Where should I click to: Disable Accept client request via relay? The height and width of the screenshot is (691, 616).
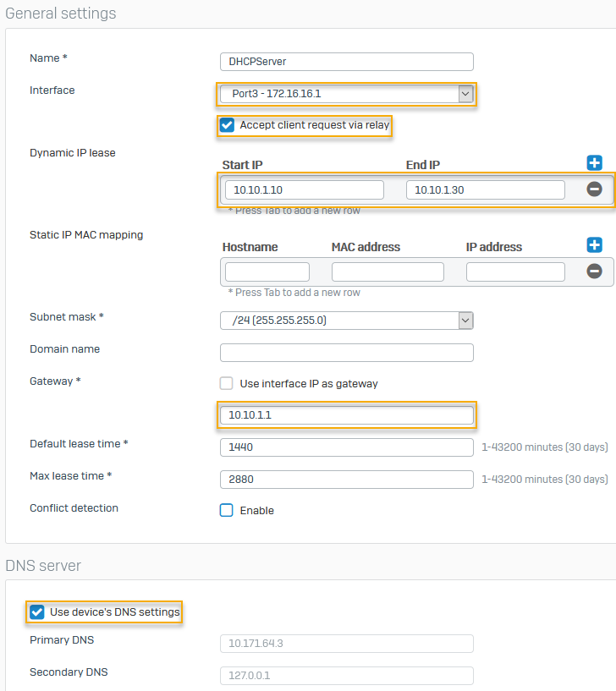click(227, 125)
